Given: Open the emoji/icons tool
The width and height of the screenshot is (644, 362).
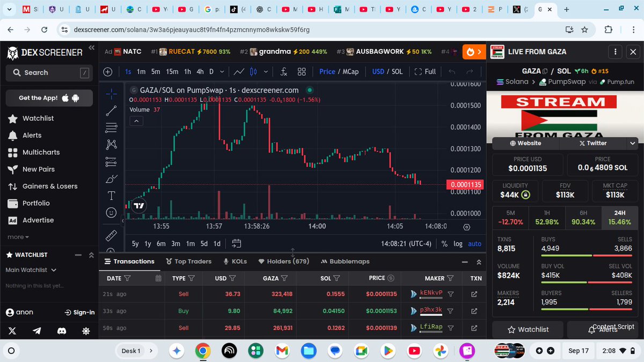Looking at the screenshot, I should click(x=111, y=212).
